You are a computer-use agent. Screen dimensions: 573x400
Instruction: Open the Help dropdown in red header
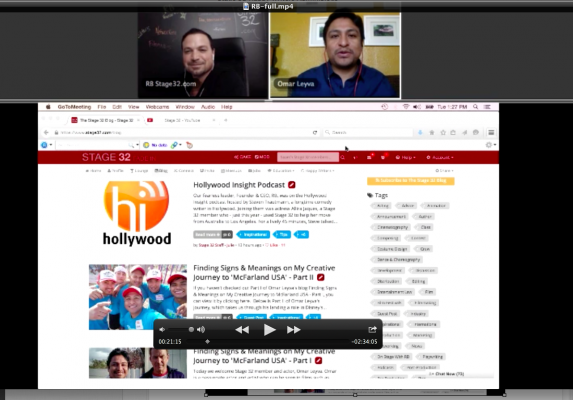coord(406,157)
